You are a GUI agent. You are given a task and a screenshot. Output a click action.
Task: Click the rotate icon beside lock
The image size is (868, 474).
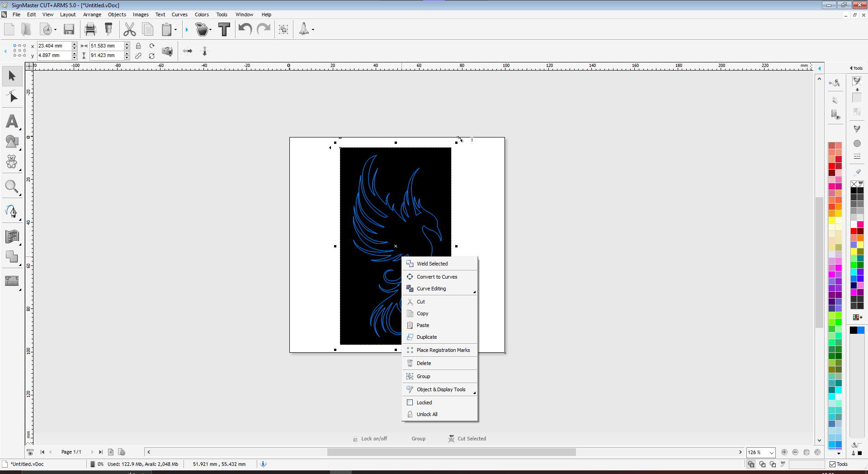coord(152,46)
